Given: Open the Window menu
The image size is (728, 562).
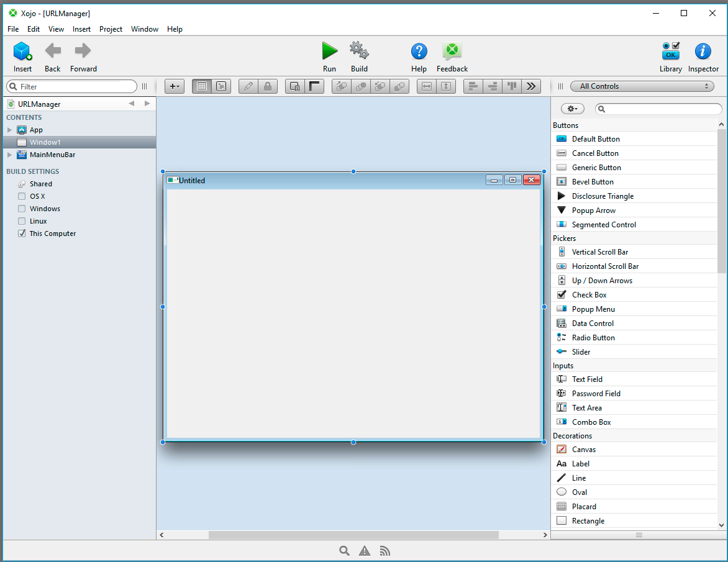Looking at the screenshot, I should coord(144,29).
